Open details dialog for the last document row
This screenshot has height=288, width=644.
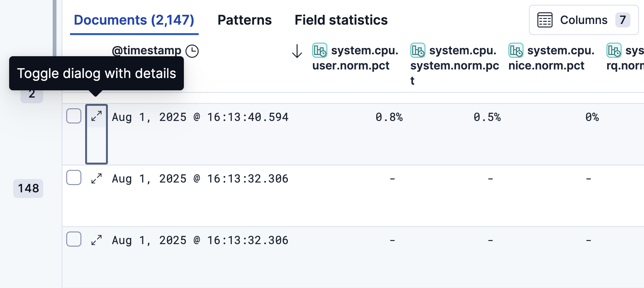(x=96, y=239)
